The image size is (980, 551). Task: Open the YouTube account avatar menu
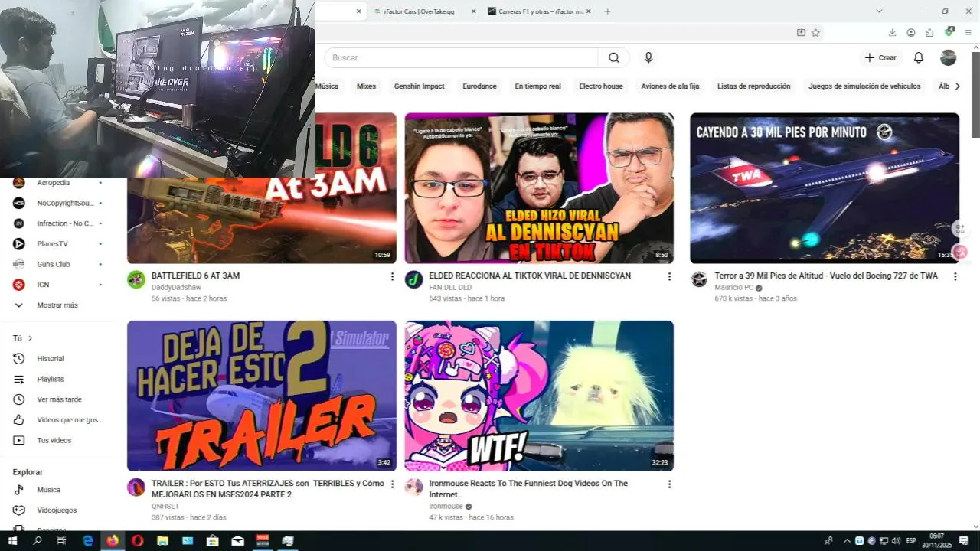pos(948,57)
